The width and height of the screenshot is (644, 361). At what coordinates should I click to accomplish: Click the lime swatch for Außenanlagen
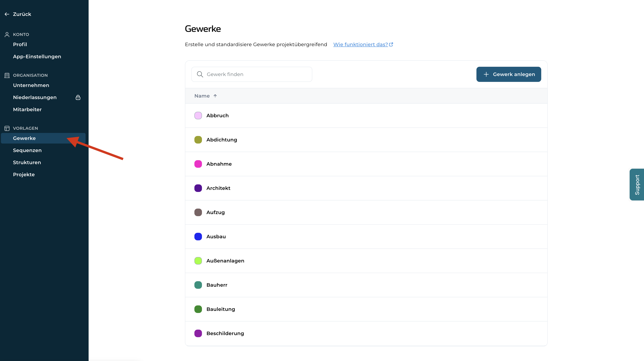[x=198, y=261]
